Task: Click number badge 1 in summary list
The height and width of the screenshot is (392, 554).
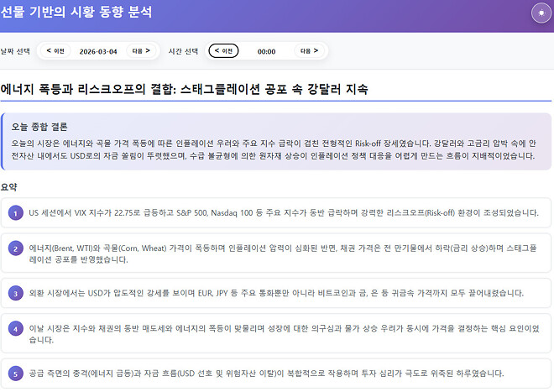Action: tap(16, 213)
